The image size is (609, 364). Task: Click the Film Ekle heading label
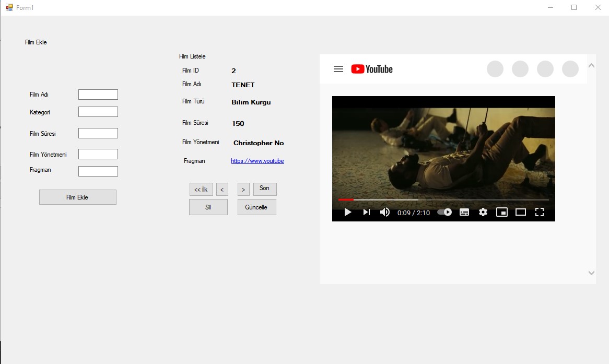(x=36, y=42)
